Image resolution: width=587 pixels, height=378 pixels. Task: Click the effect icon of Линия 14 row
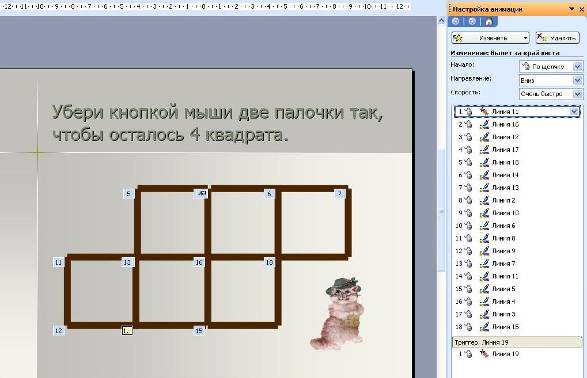tap(484, 175)
